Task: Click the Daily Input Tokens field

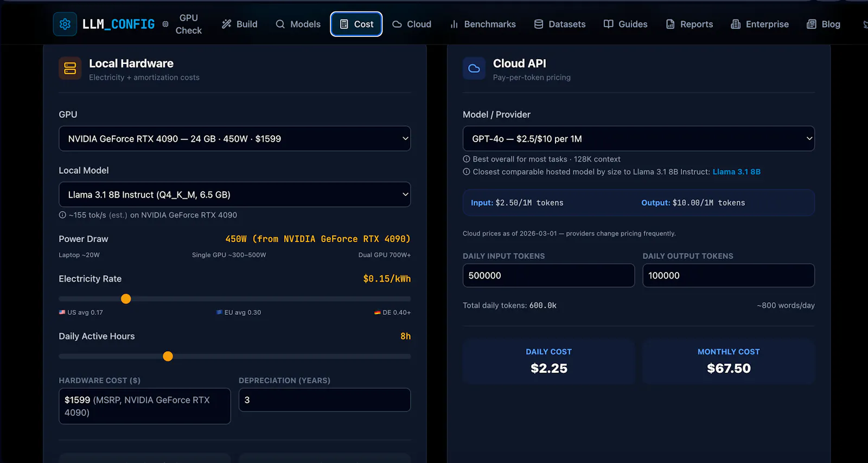Action: coord(548,275)
